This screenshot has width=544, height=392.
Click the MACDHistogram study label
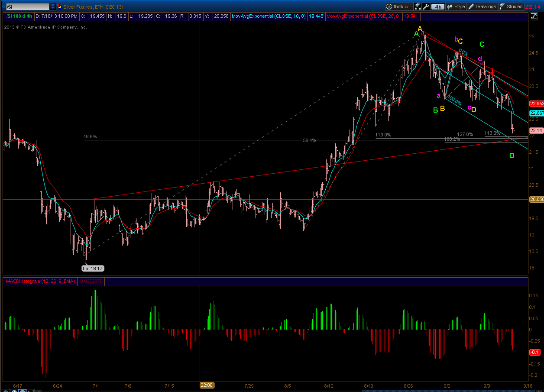[x=40, y=282]
